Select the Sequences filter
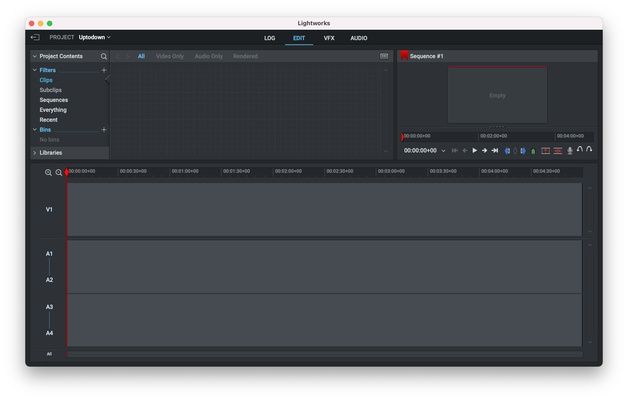 pos(54,100)
